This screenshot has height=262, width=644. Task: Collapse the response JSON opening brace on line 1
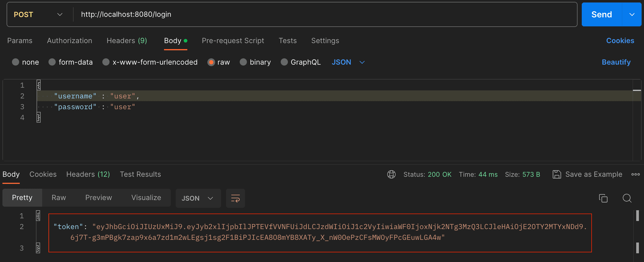(38, 216)
